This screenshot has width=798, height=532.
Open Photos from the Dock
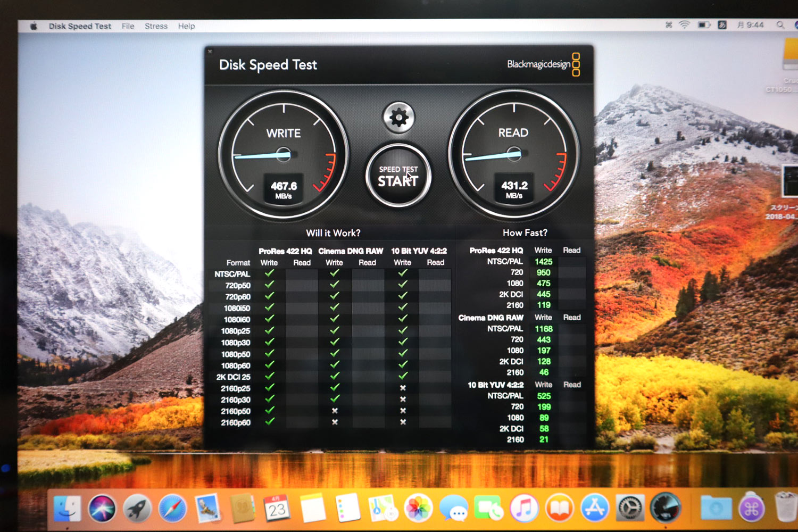click(418, 508)
